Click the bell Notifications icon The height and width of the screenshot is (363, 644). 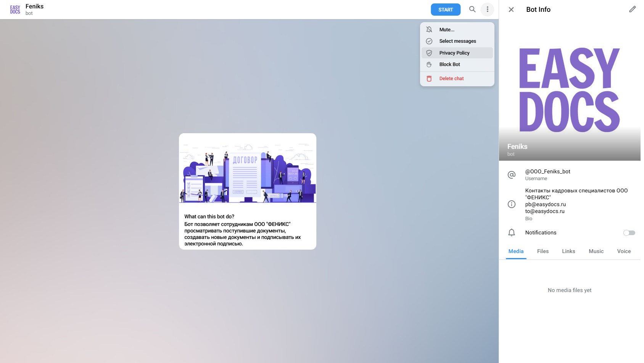coord(512,233)
